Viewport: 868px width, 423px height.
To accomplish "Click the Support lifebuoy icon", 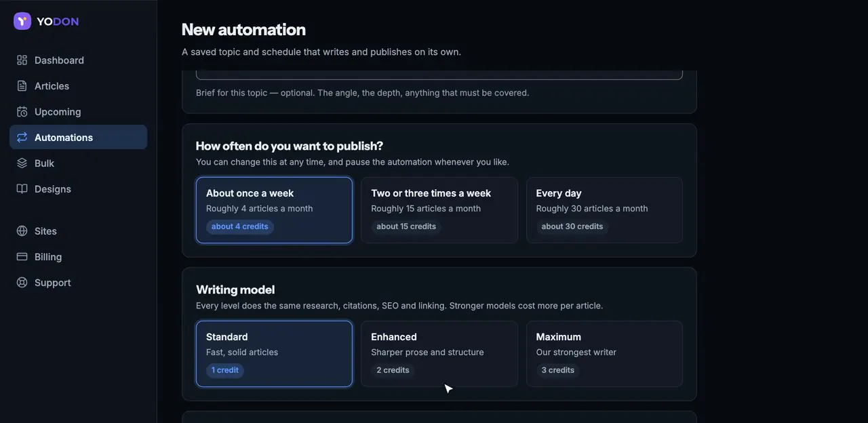I will 22,283.
